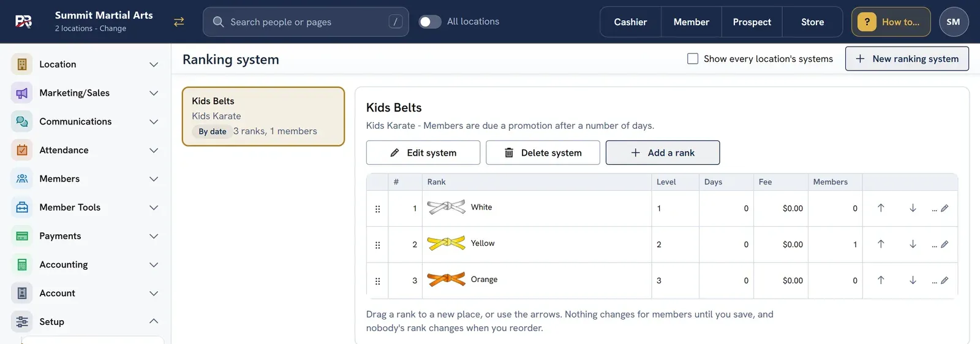
Task: Click the Attendance checkmark icon
Action: point(22,150)
